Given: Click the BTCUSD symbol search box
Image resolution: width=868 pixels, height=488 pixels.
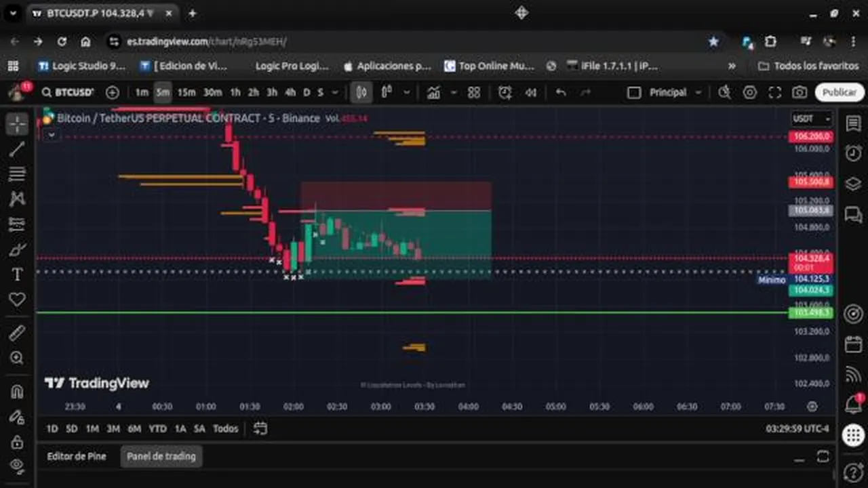Looking at the screenshot, I should click(67, 92).
